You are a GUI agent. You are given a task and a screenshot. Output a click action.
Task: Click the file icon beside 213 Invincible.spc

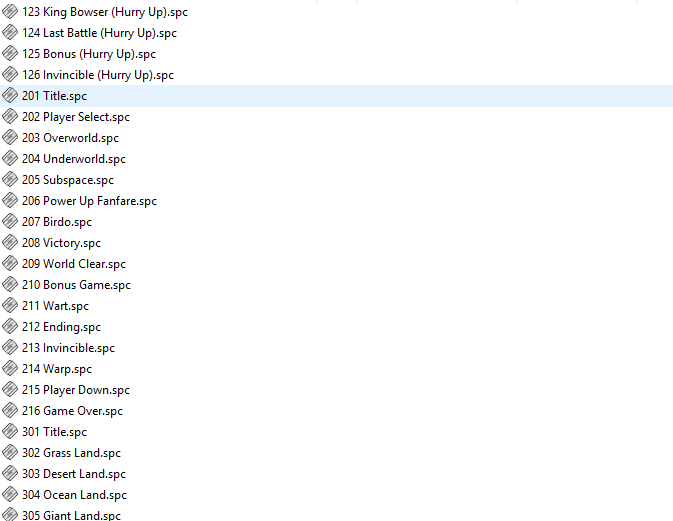[x=10, y=348]
